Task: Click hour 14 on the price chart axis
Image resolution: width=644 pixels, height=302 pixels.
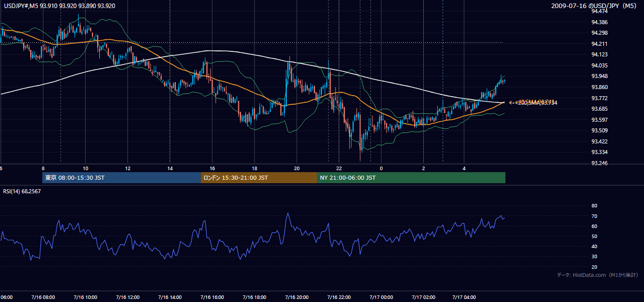Action: [x=170, y=168]
